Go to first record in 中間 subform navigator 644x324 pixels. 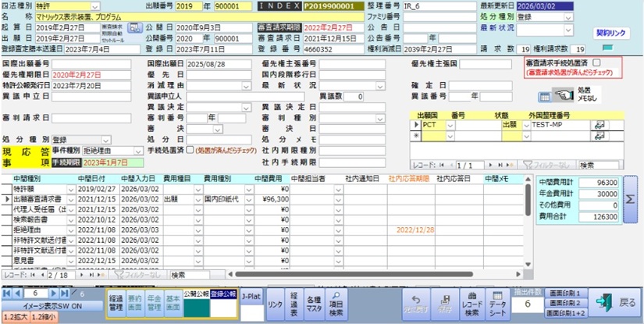(x=32, y=274)
